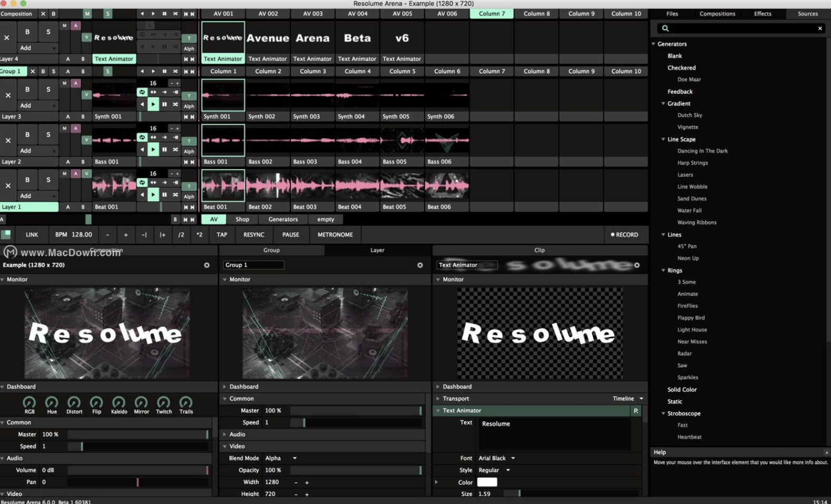Toggle the A button on Layer 2
831x504 pixels.
click(75, 129)
